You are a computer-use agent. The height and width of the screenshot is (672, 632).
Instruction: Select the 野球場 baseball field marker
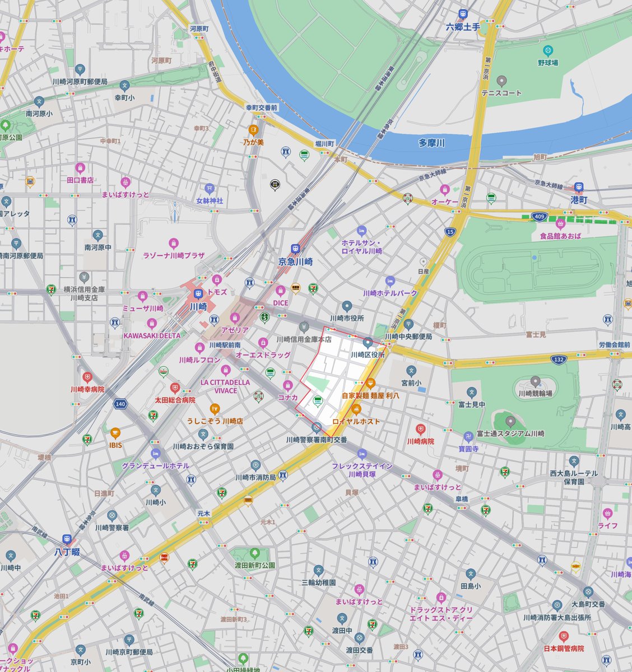coord(547,50)
